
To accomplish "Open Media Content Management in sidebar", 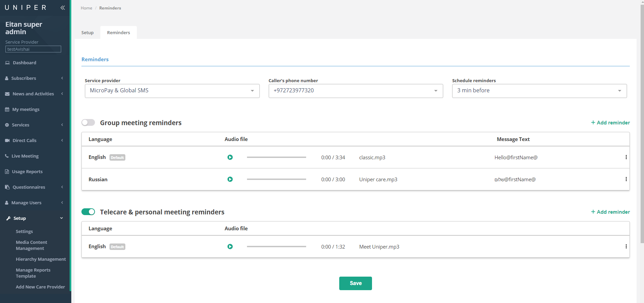I will pos(31,245).
